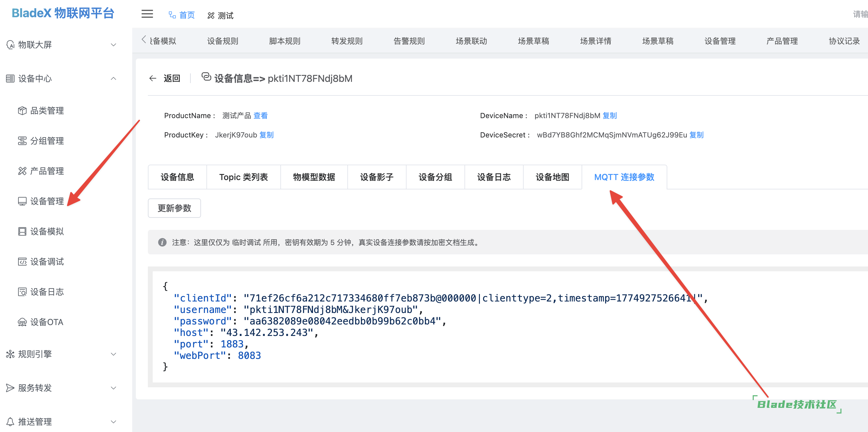
Task: Collapse the 设备中心 menu section
Action: click(x=113, y=79)
